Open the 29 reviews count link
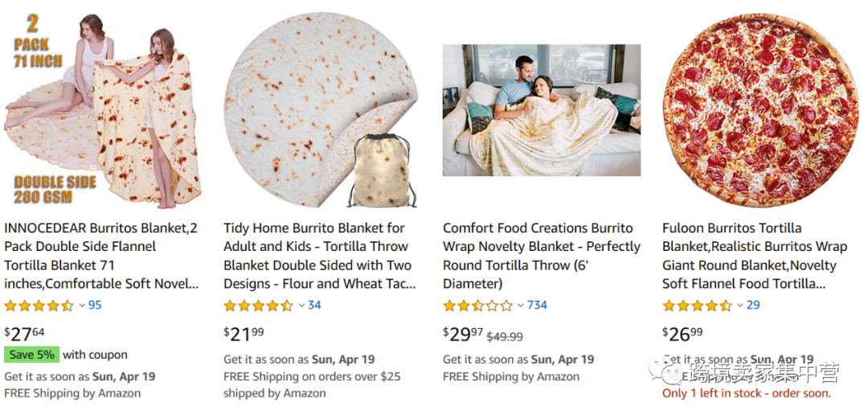The width and height of the screenshot is (868, 411). pyautogui.click(x=753, y=306)
